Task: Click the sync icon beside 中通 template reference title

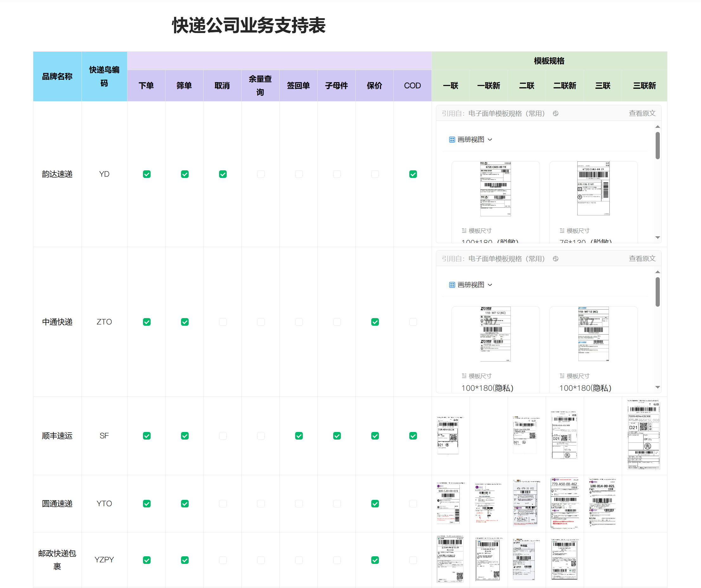Action: pos(555,259)
